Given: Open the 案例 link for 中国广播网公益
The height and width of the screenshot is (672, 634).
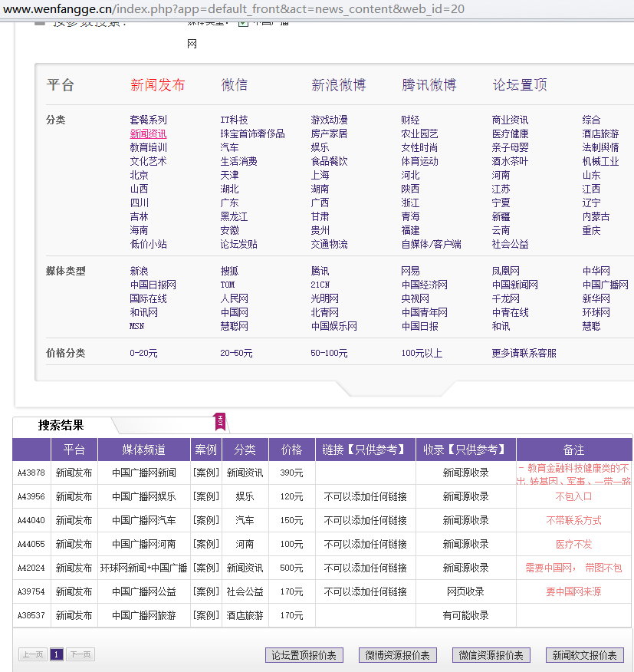Looking at the screenshot, I should point(206,592).
